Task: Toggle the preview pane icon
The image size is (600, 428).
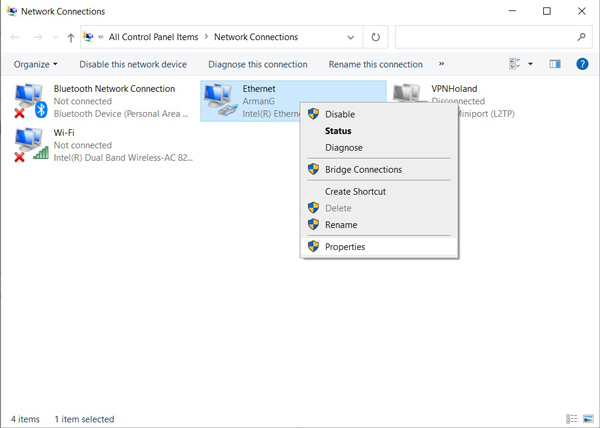Action: (555, 64)
